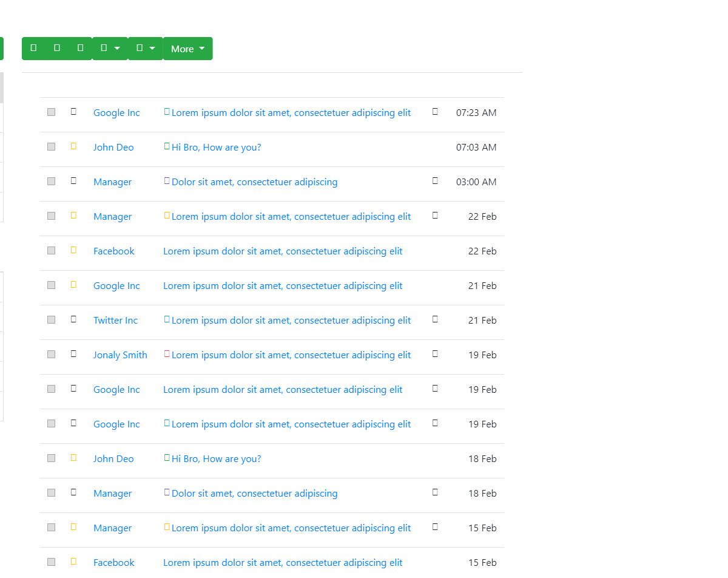Screen dimensions: 728x578
Task: Expand the first icon dropdown in the green toolbar
Action: (110, 49)
